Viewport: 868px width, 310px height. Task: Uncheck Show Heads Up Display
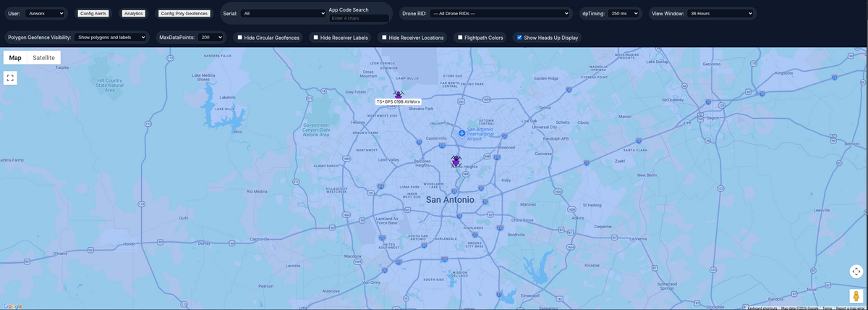(x=519, y=37)
